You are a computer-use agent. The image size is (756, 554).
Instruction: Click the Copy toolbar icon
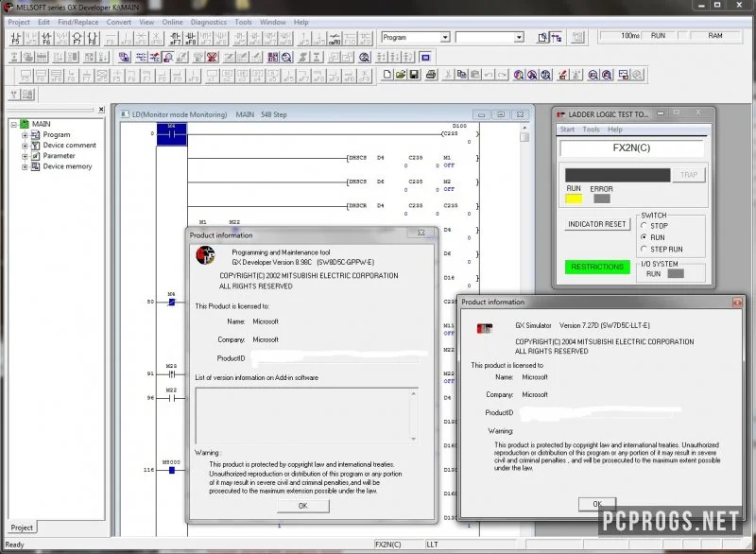pyautogui.click(x=462, y=75)
